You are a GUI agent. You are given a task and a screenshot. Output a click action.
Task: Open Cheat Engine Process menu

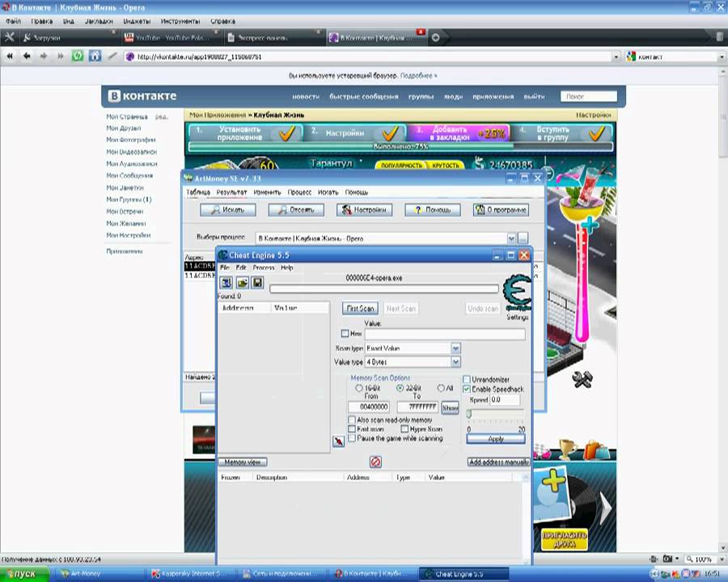click(x=263, y=268)
